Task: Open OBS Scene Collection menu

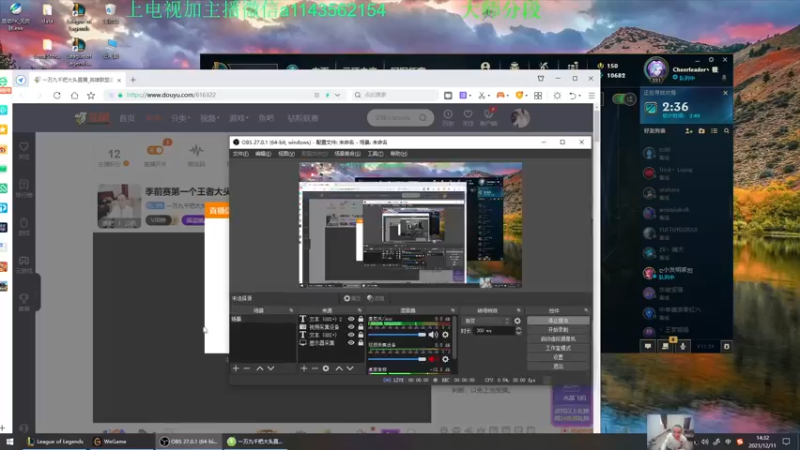Action: pos(347,154)
